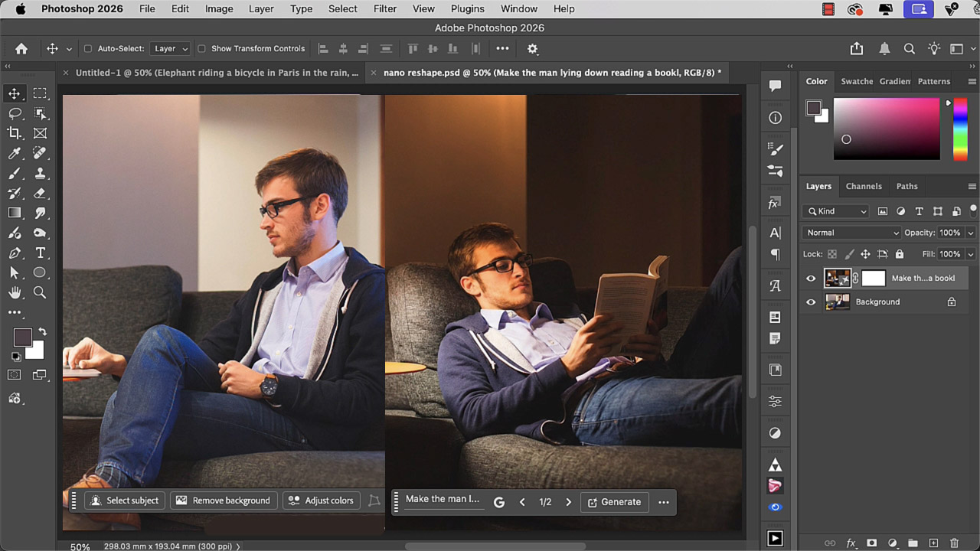Open the Auto-Select Layer dropdown
This screenshot has width=980, height=551.
(169, 49)
